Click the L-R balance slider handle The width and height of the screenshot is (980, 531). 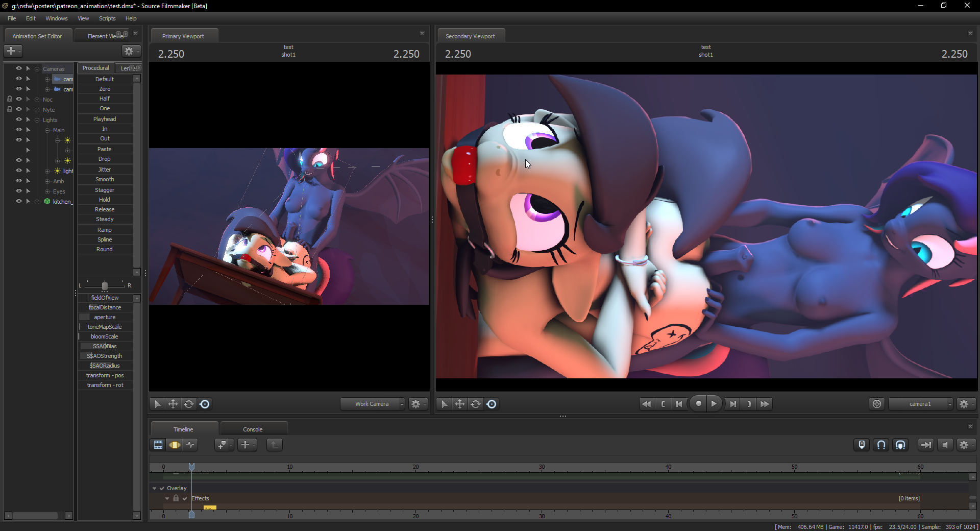pyautogui.click(x=105, y=286)
